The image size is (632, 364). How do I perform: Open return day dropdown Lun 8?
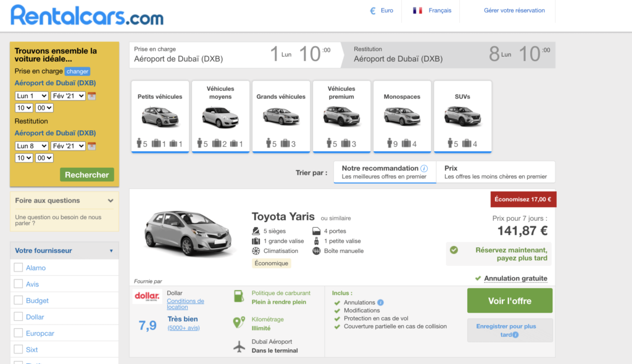(x=31, y=146)
